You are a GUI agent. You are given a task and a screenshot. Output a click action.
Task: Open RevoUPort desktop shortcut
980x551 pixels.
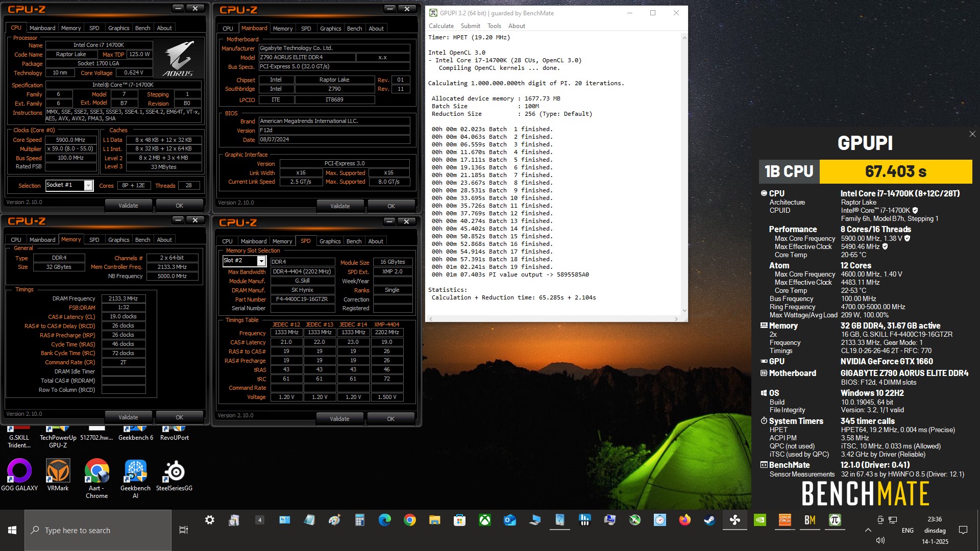[175, 434]
